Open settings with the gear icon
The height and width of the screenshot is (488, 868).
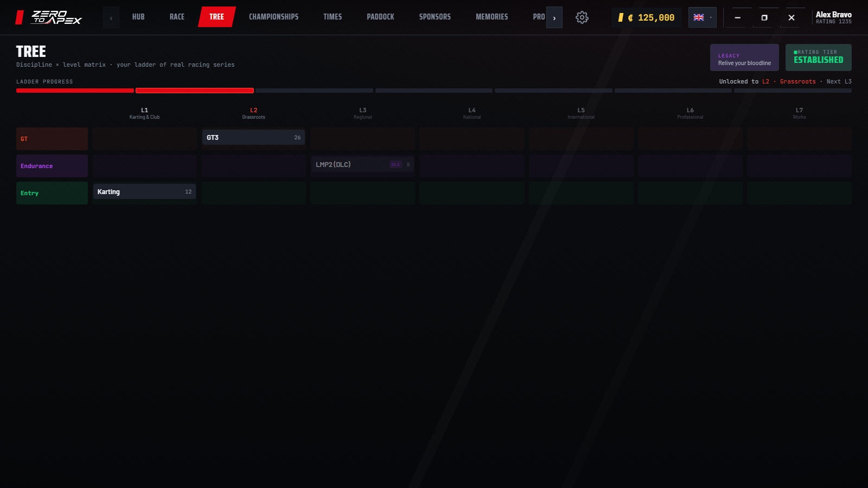(x=582, y=17)
